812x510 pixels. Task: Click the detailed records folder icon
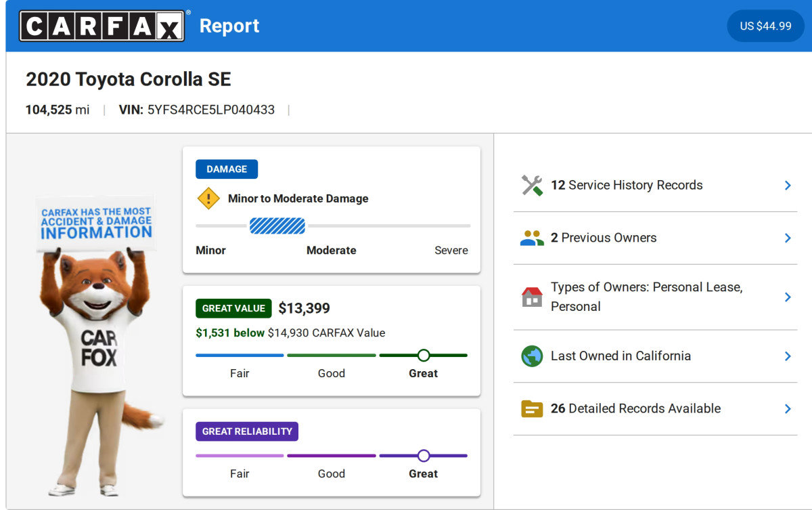point(532,409)
